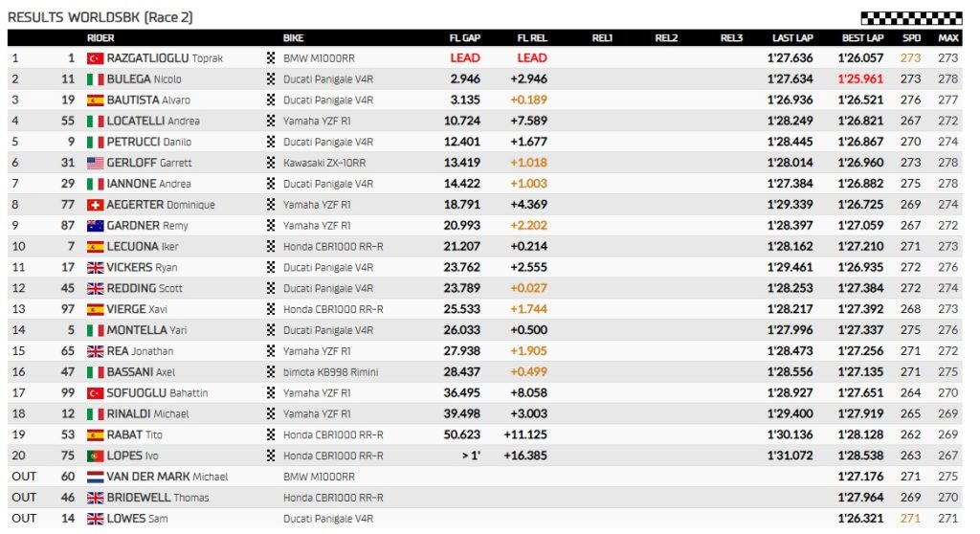Screen dimensions: 980x534
Task: Click the RIDER column header
Action: [100, 38]
